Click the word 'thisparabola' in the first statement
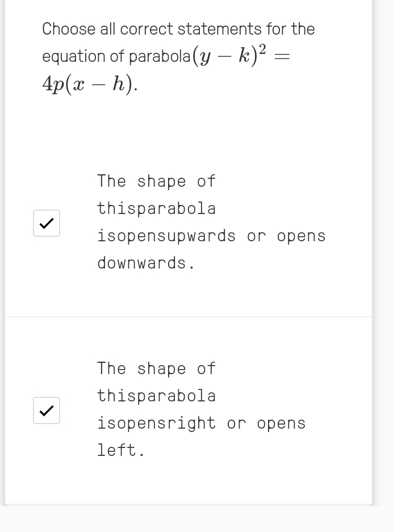This screenshot has height=532, width=393. (157, 208)
